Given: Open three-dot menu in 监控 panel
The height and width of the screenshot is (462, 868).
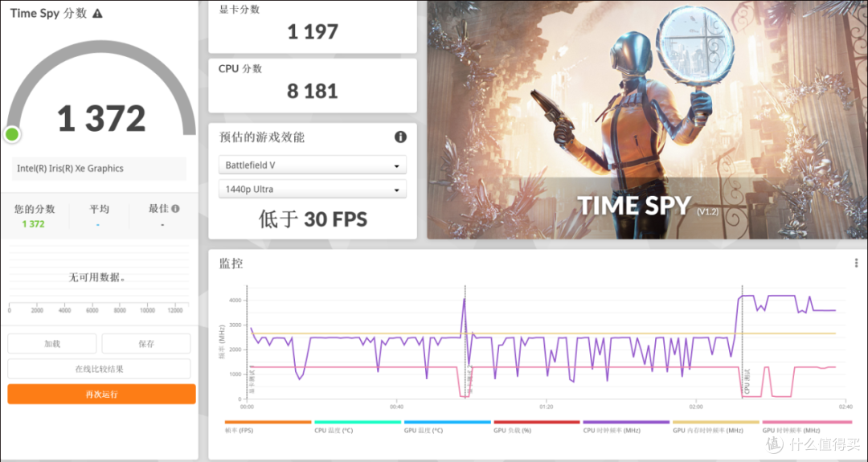Looking at the screenshot, I should (x=857, y=264).
